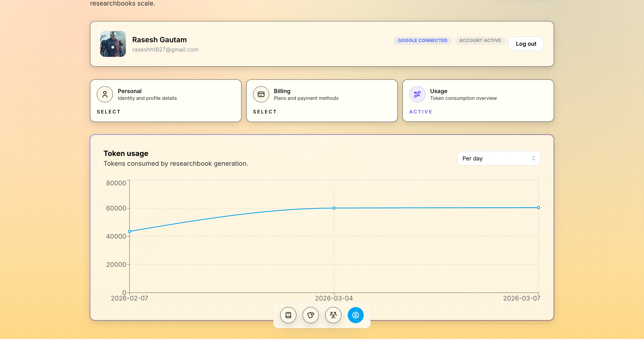Click the Usage graph nodes icon
This screenshot has height=339, width=644.
click(417, 94)
